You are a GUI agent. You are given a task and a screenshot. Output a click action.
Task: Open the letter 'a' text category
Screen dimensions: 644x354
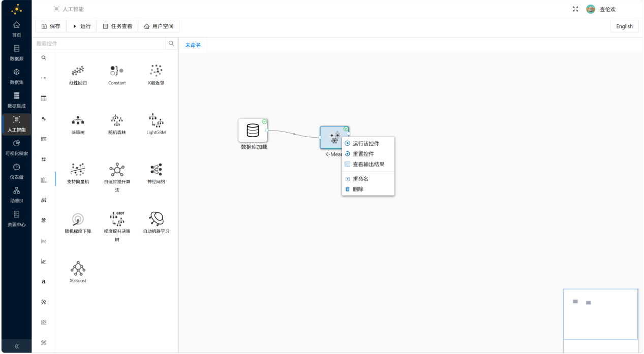click(44, 281)
